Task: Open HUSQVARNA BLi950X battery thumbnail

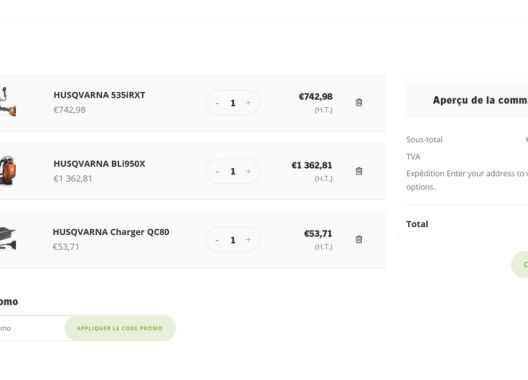Action: point(8,170)
